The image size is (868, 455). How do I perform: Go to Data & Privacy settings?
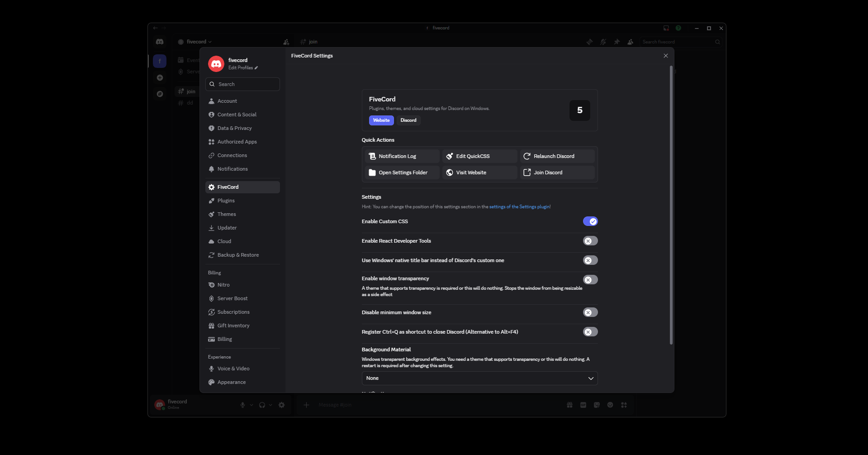tap(242, 128)
